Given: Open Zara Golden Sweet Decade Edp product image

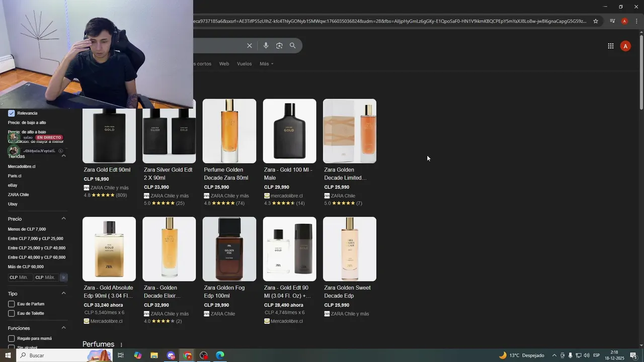Looking at the screenshot, I should (x=350, y=249).
